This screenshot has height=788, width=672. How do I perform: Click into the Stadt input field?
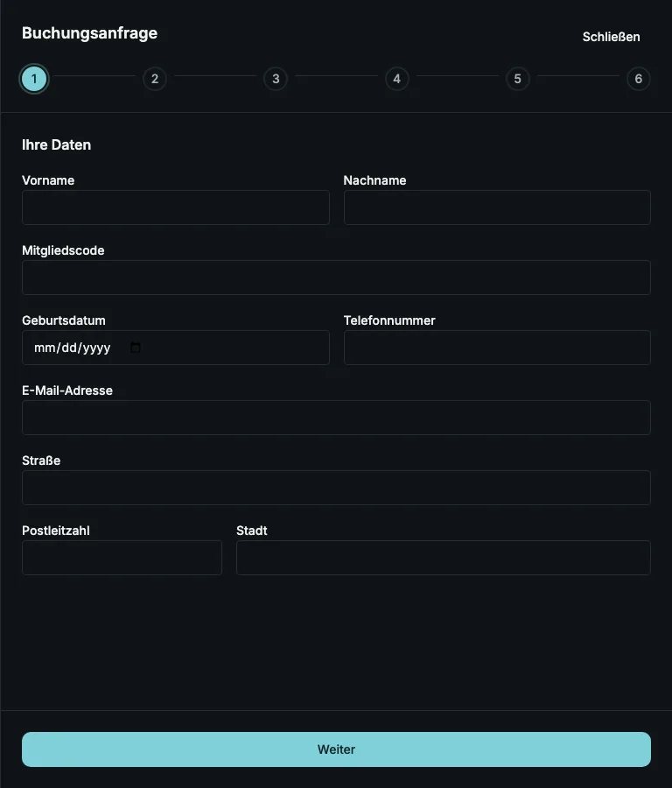[x=444, y=558]
